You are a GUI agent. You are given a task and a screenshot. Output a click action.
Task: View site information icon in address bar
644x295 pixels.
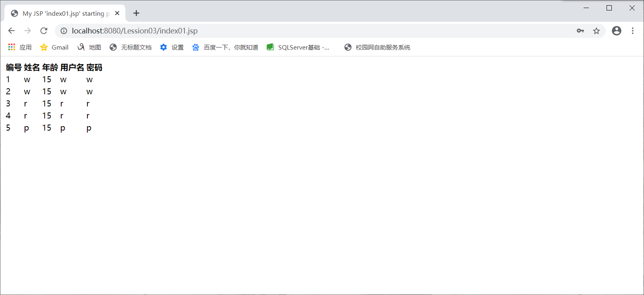tap(64, 31)
